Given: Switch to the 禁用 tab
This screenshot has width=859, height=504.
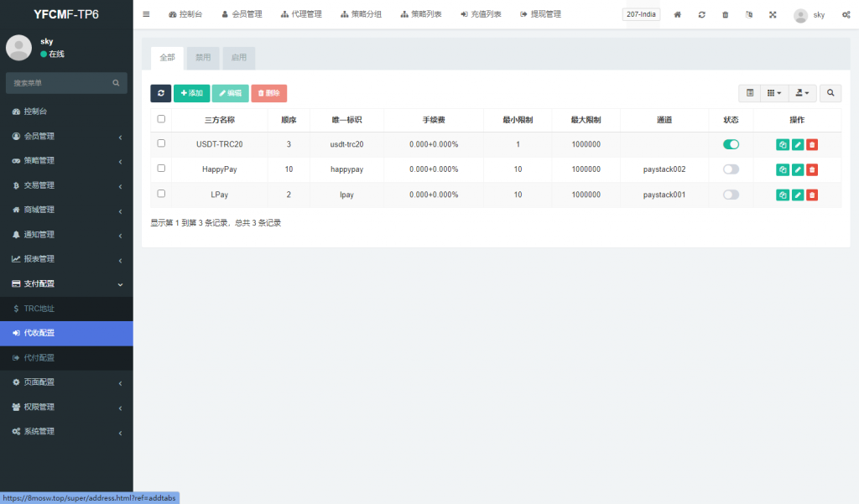Looking at the screenshot, I should 203,58.
